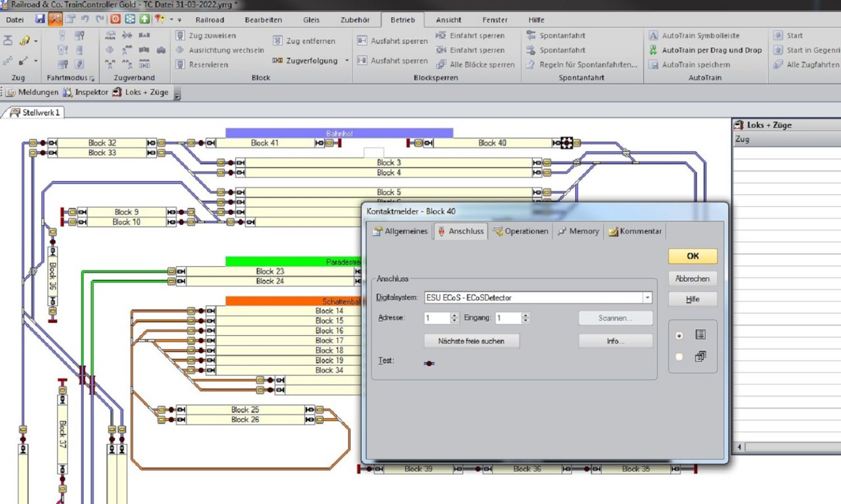Image resolution: width=841 pixels, height=504 pixels.
Task: Open Meldungen panel from toolbar
Action: click(32, 92)
